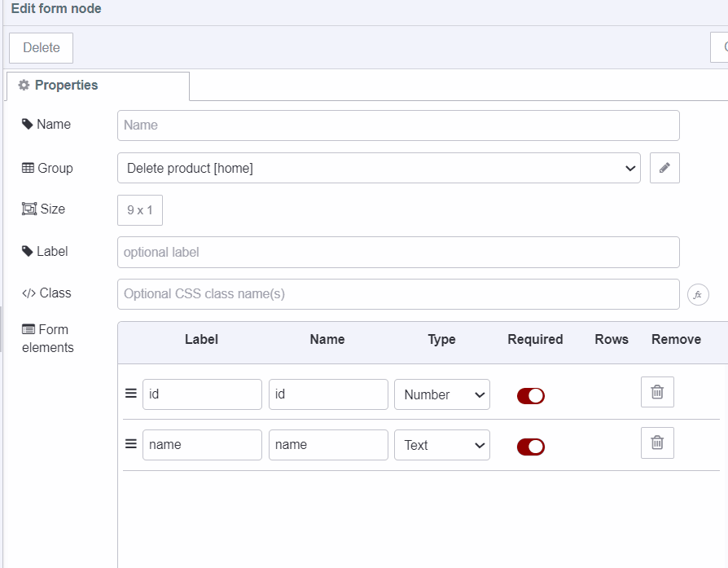Delete the id row using its trash icon
Image resolution: width=728 pixels, height=568 pixels.
657,392
